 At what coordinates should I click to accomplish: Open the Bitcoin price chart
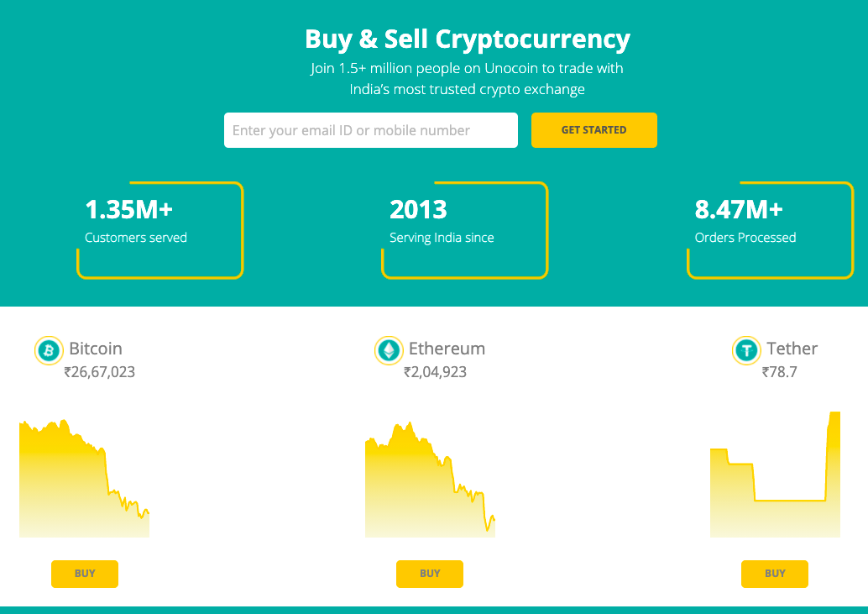pos(84,479)
